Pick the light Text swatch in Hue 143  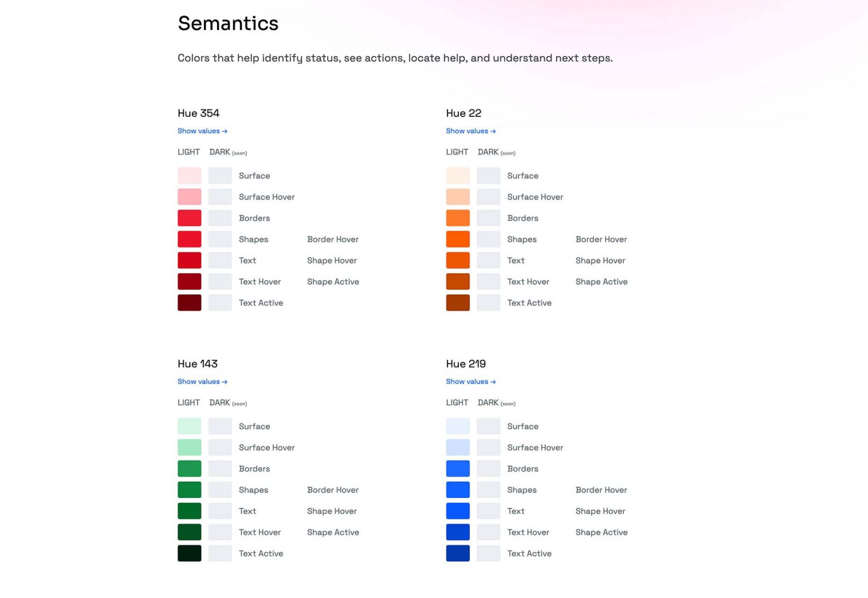tap(189, 511)
